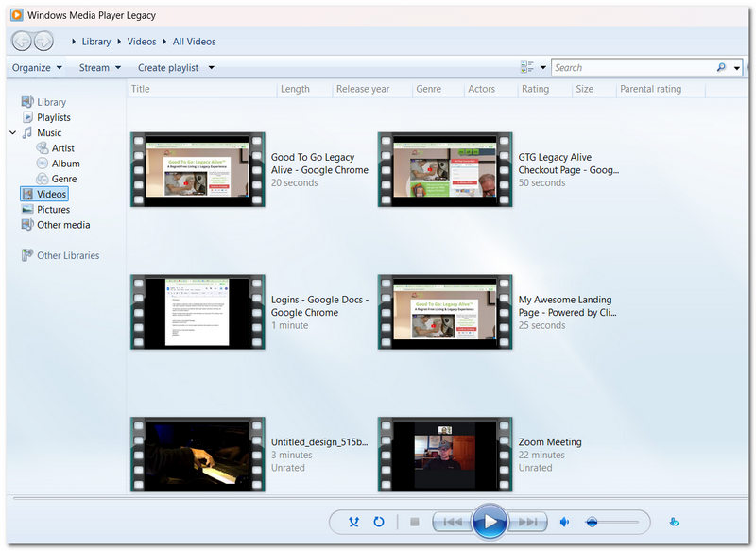Select Playlists label in the navigation tree
Viewport: 756px width, 551px height.
[54, 117]
